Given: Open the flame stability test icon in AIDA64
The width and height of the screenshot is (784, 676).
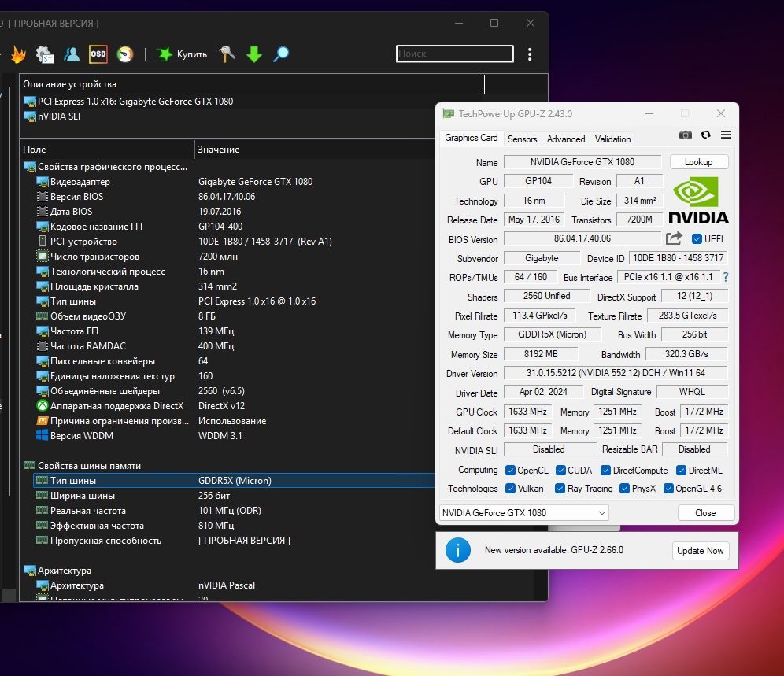Looking at the screenshot, I should coord(18,54).
